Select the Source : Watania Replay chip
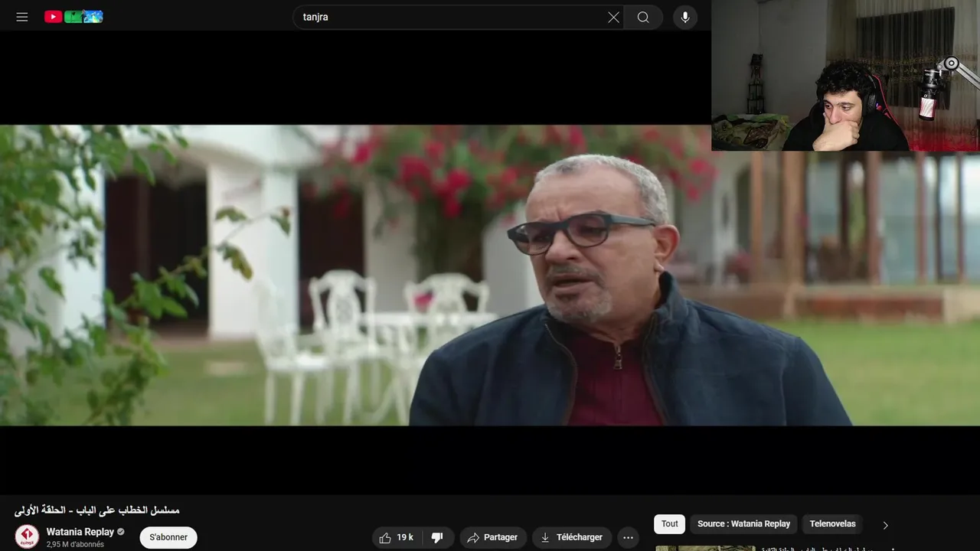The image size is (980, 551). pyautogui.click(x=743, y=524)
